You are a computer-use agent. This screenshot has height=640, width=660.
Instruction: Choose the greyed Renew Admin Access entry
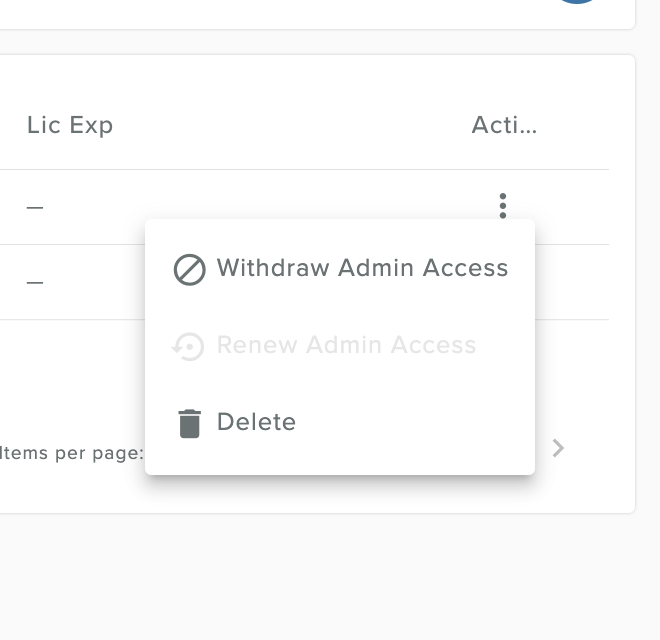click(x=340, y=345)
